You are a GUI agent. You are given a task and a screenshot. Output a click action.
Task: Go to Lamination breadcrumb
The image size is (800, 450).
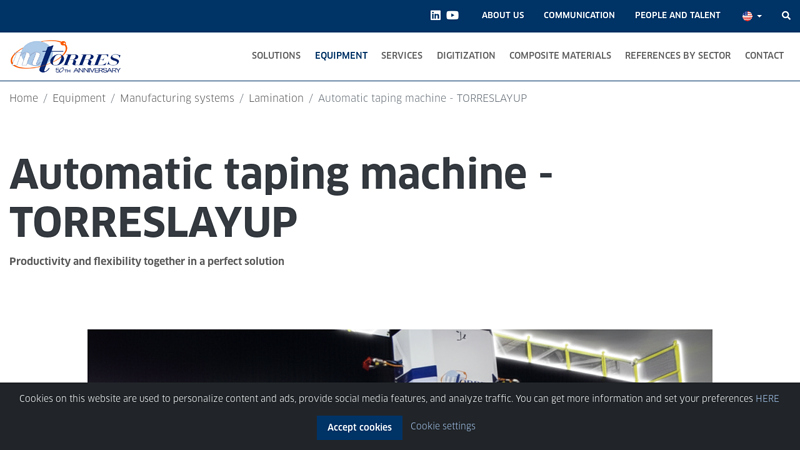coord(276,98)
